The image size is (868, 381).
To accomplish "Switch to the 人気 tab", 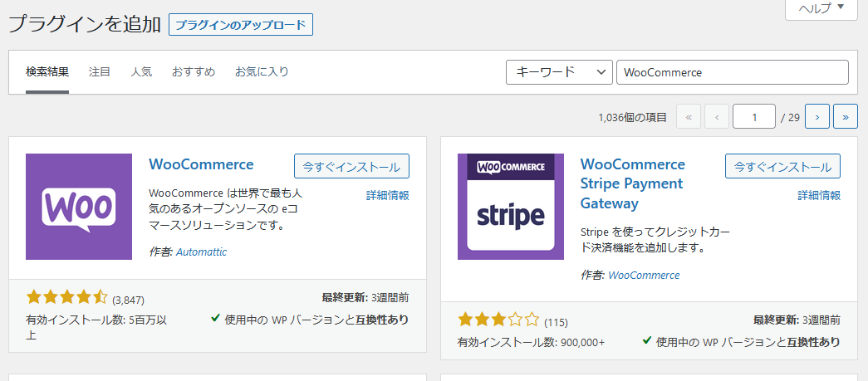I will 141,72.
